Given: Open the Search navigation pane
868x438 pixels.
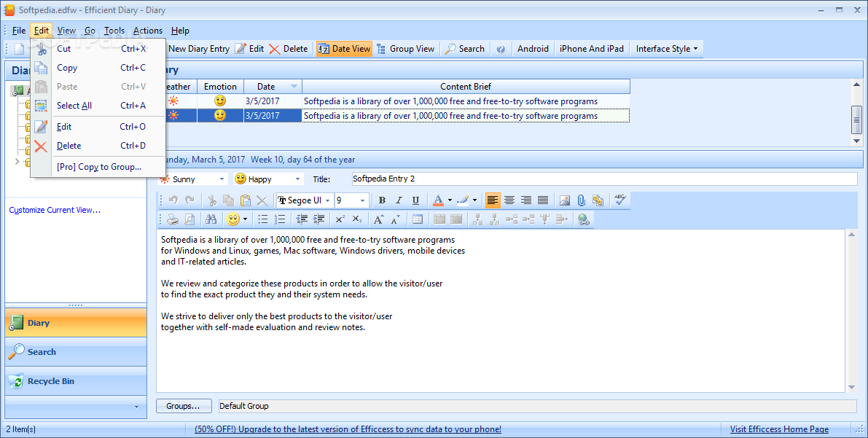Looking at the screenshot, I should [x=76, y=351].
